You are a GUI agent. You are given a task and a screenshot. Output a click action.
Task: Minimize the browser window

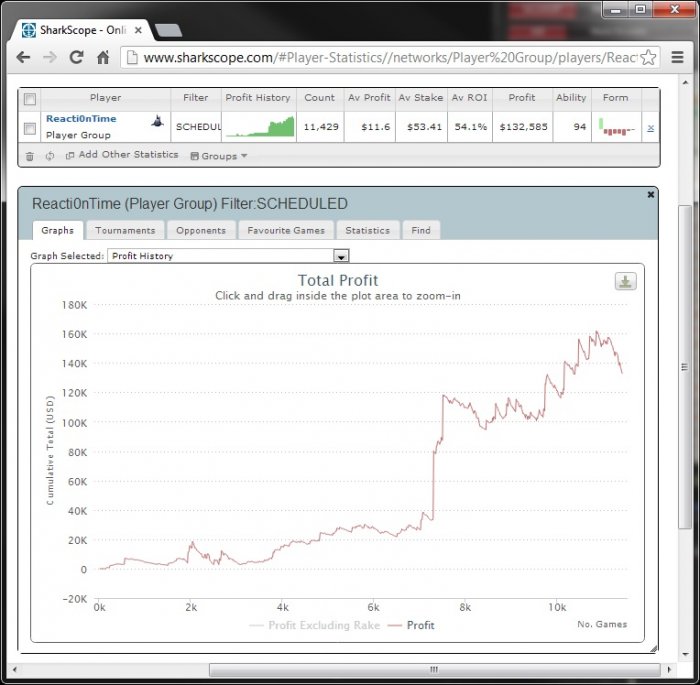(x=616, y=9)
